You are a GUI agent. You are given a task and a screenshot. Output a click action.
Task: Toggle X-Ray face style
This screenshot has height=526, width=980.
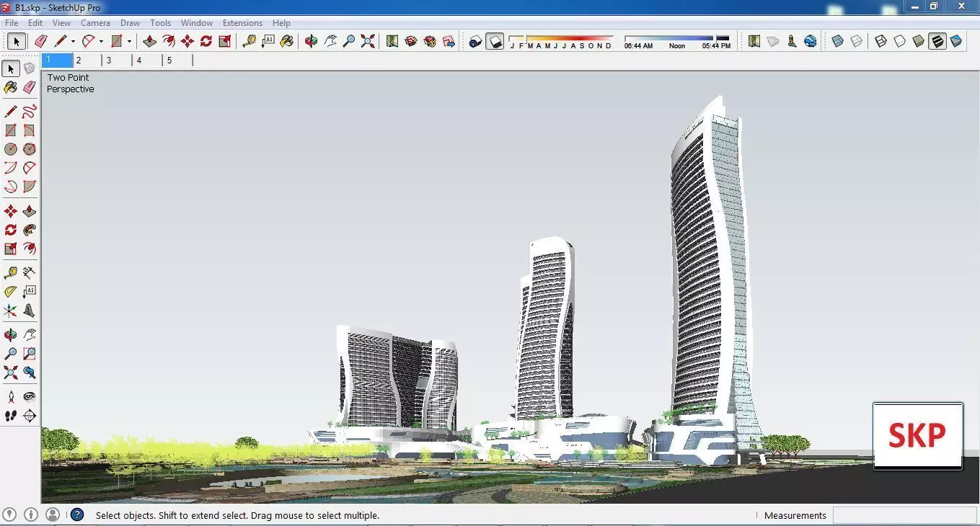(x=837, y=41)
